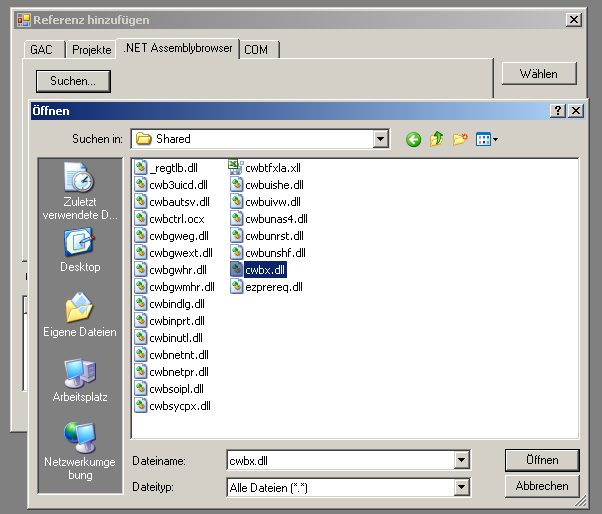Select the cwbindlg.dll file icon

[141, 304]
